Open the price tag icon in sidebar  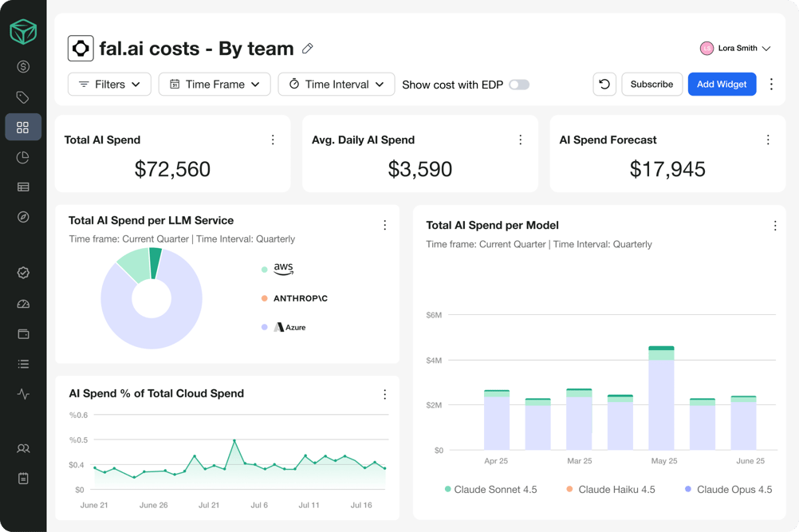coord(23,97)
